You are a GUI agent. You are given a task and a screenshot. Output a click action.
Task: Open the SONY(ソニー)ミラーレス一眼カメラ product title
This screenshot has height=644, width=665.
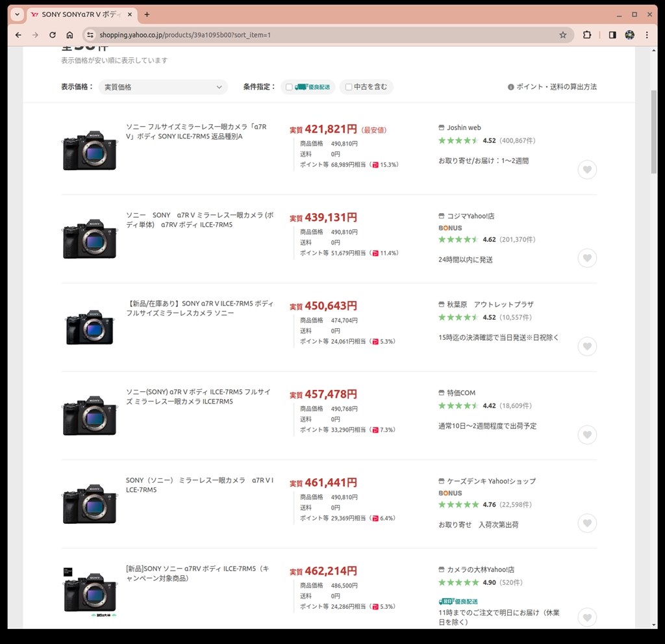click(199, 485)
